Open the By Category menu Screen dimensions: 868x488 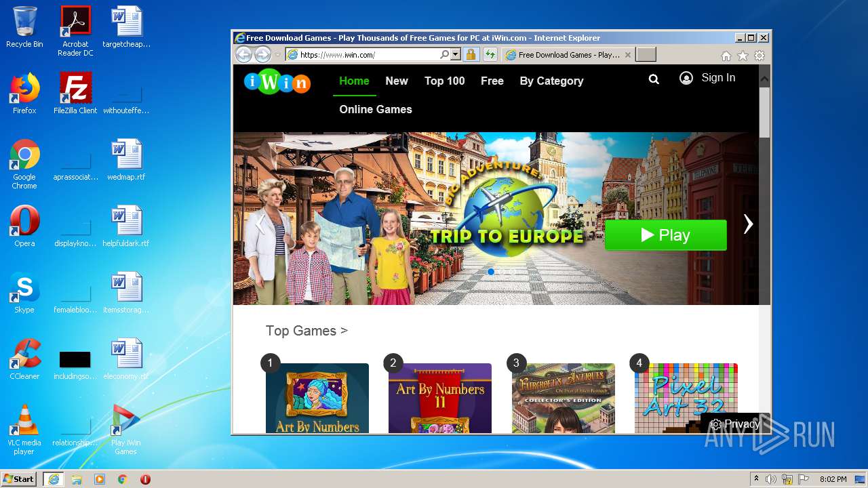[x=551, y=81]
